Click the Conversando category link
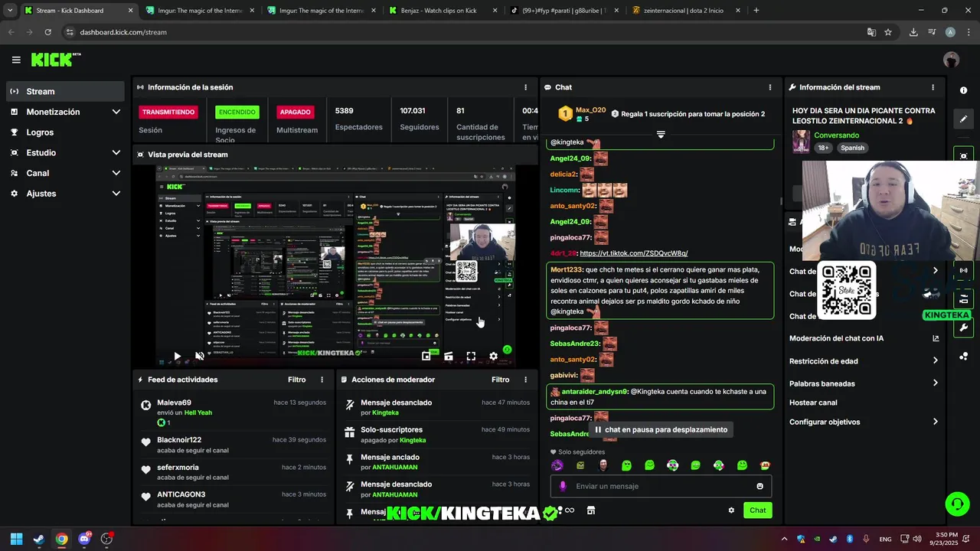This screenshot has width=980, height=551. point(836,135)
